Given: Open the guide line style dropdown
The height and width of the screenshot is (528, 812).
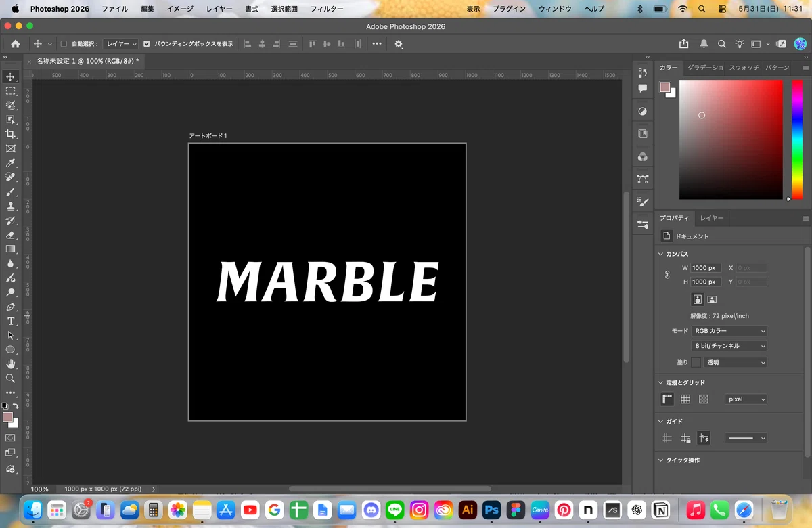Looking at the screenshot, I should [x=746, y=438].
